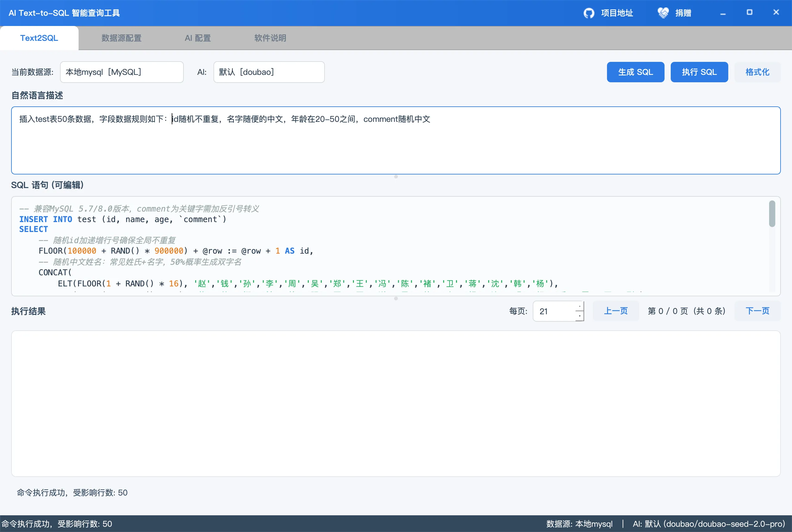The image size is (792, 532).
Task: Click the 兼容MySQL 5.7/8.0 comment line
Action: coord(139,209)
